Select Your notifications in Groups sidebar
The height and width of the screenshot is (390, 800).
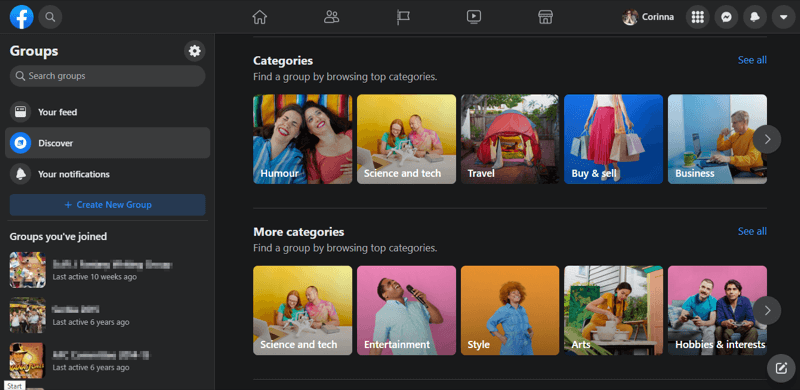click(x=108, y=174)
